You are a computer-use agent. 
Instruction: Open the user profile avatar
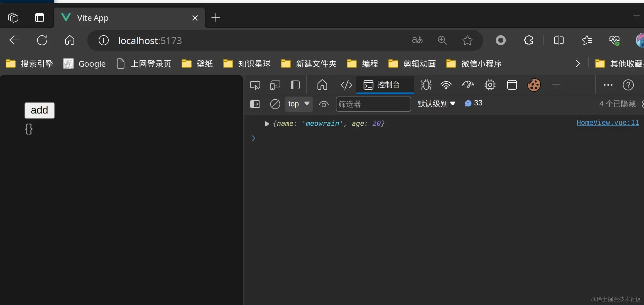(x=640, y=40)
